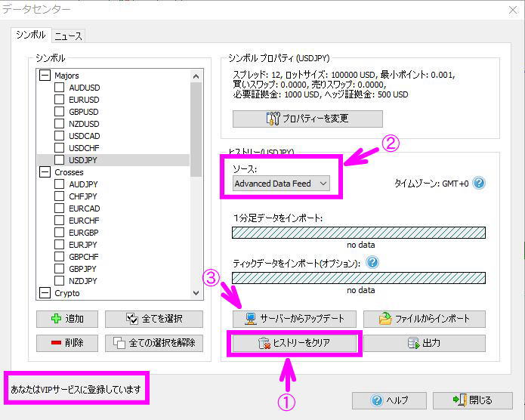Open Change Properties (プロパティーを変更) button

307,119
